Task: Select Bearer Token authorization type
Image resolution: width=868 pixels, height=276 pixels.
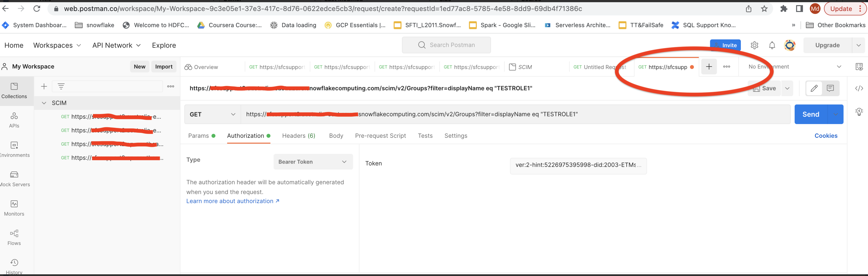Action: 312,161
